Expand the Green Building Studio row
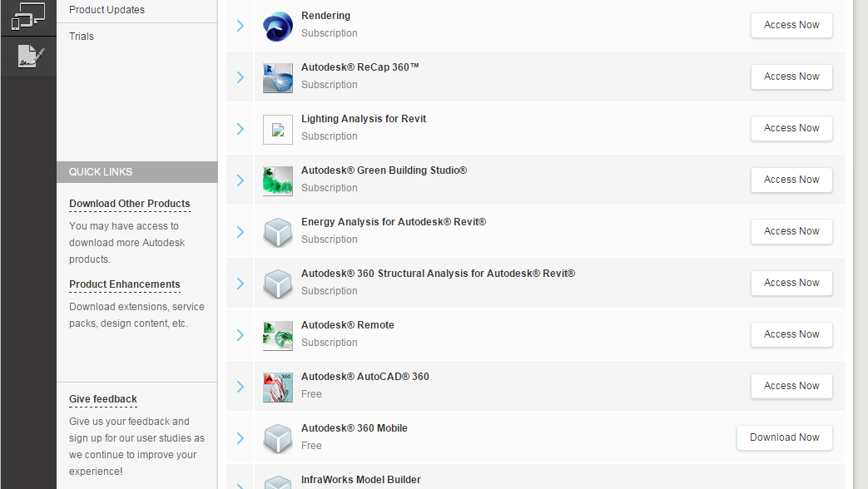Image resolution: width=868 pixels, height=489 pixels. click(241, 180)
